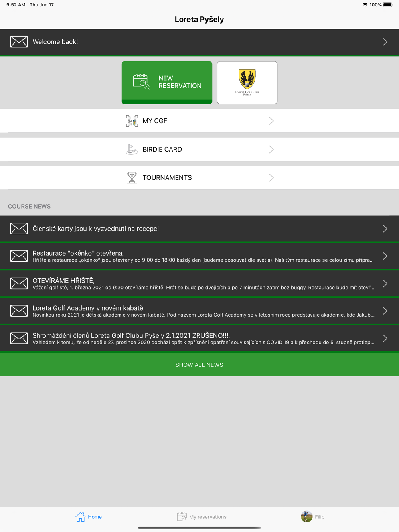Viewport: 399px width, 532px height.
Task: Open the Filip profile tab
Action: tap(312, 517)
